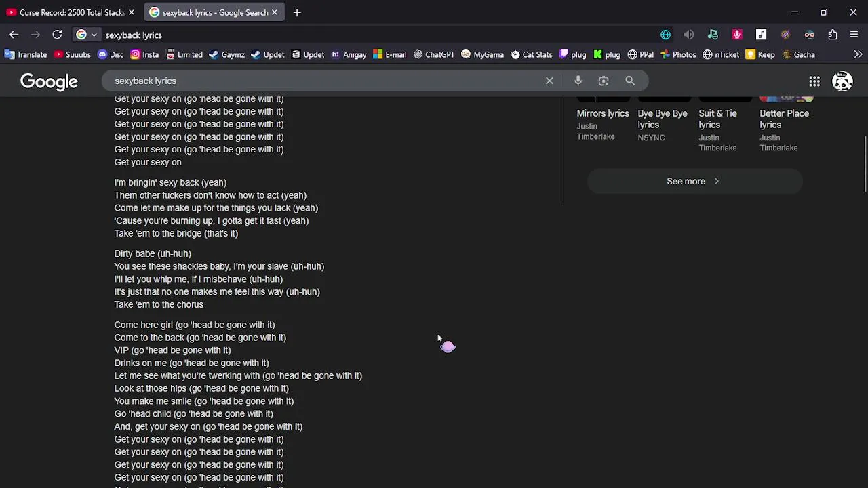Open the Gacha bookmark
The height and width of the screenshot is (488, 868).
tap(797, 54)
